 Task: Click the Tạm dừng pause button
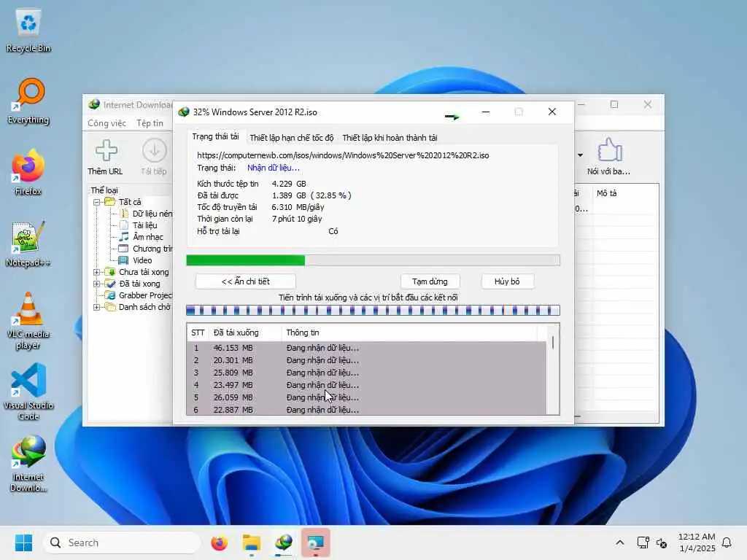[x=430, y=281]
